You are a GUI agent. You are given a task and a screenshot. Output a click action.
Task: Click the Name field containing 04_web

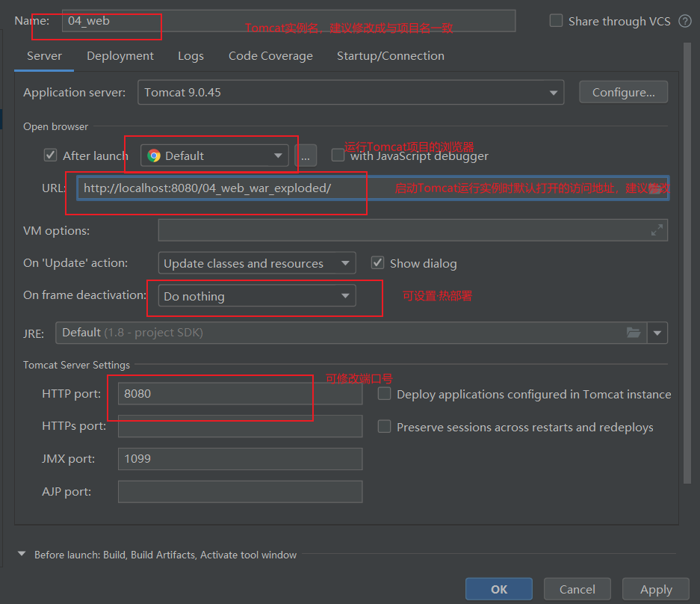click(288, 20)
